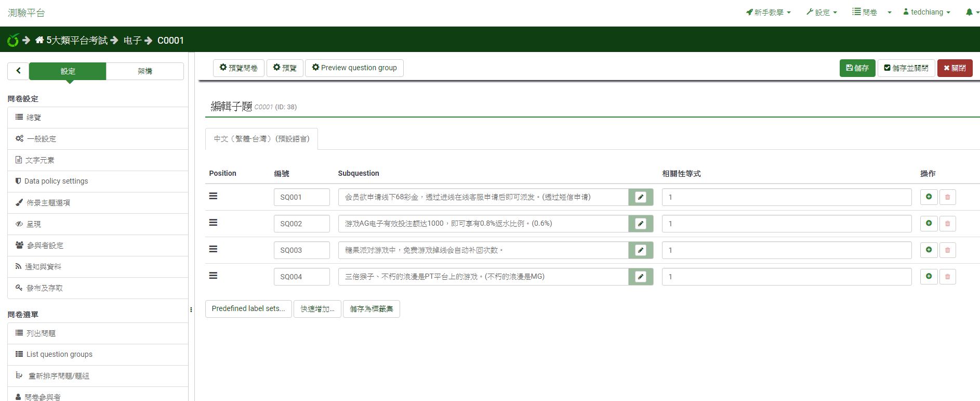Click the SQ001 code input field
This screenshot has width=980, height=401.
click(302, 197)
